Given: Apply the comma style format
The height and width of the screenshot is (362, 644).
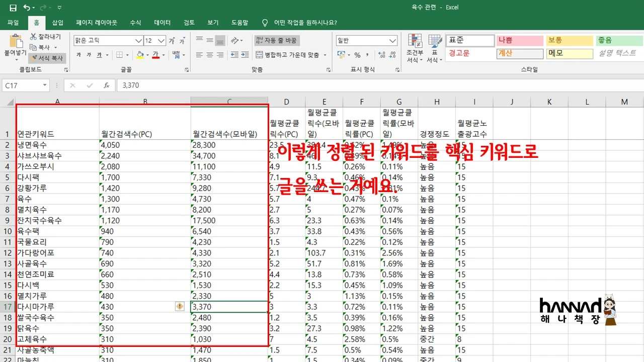Looking at the screenshot, I should (367, 55).
